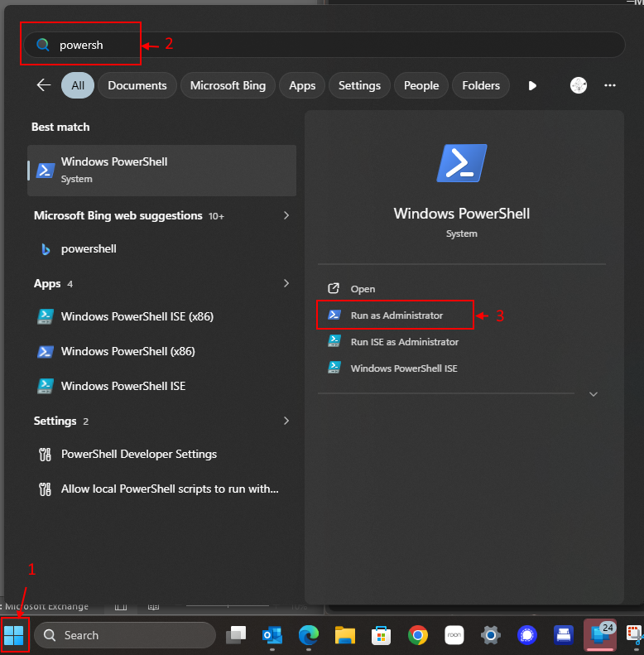Open PowerShell Developer Settings result
The height and width of the screenshot is (655, 644).
(138, 454)
